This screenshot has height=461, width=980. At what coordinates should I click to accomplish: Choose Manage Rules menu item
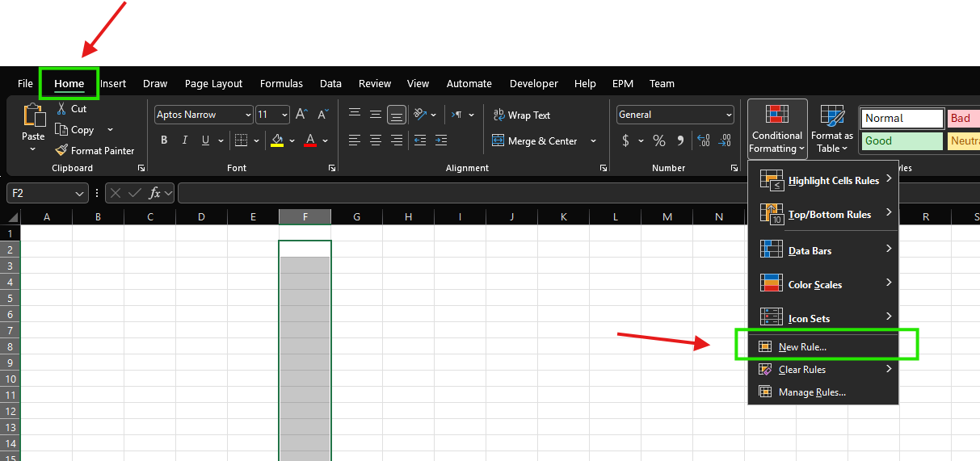click(823, 392)
